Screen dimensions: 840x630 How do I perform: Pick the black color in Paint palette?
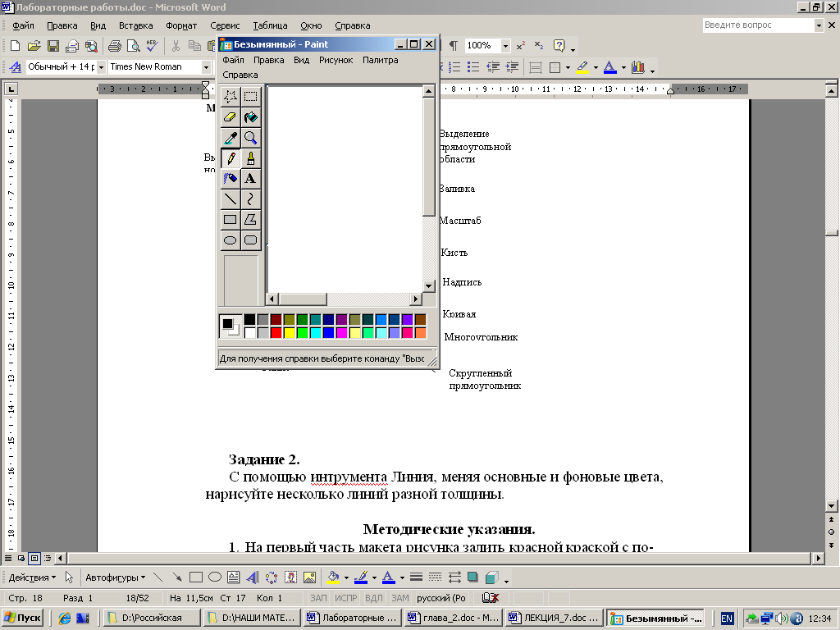(249, 320)
